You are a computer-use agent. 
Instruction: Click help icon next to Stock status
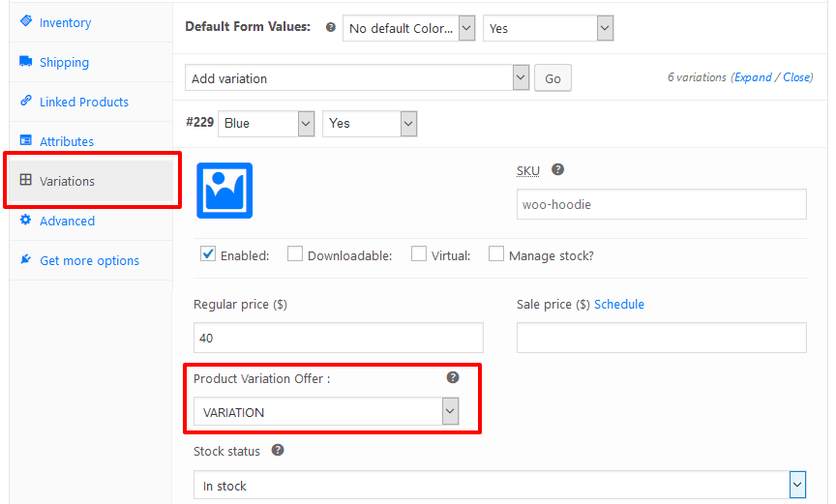[x=278, y=450]
